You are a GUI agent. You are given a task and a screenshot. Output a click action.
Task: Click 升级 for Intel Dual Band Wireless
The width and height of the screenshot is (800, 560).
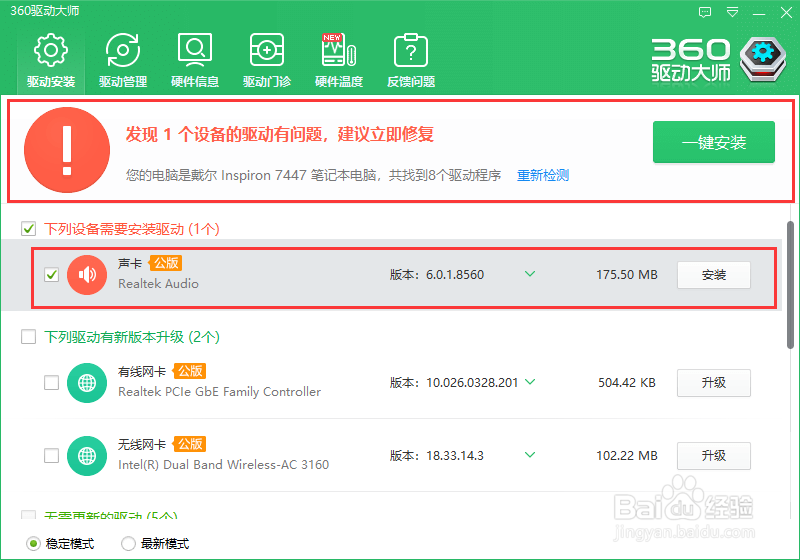pyautogui.click(x=714, y=455)
